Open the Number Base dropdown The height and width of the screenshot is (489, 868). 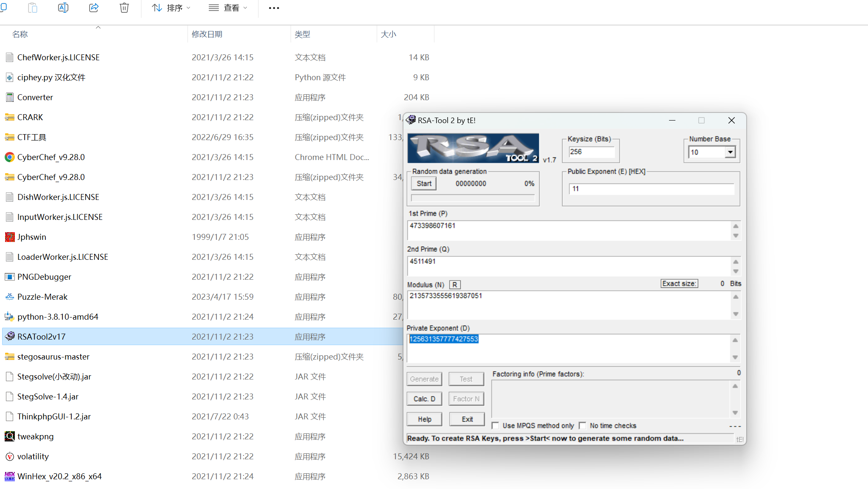click(730, 152)
